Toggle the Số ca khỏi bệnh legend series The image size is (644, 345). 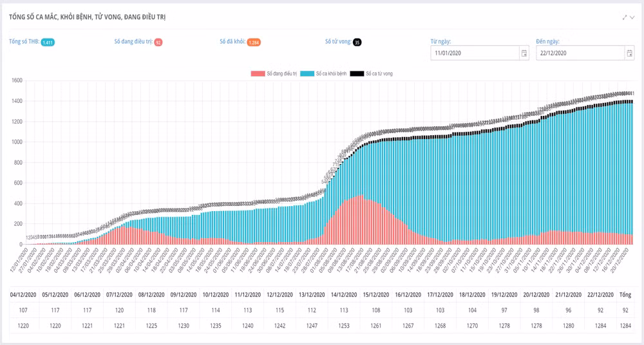tap(324, 73)
